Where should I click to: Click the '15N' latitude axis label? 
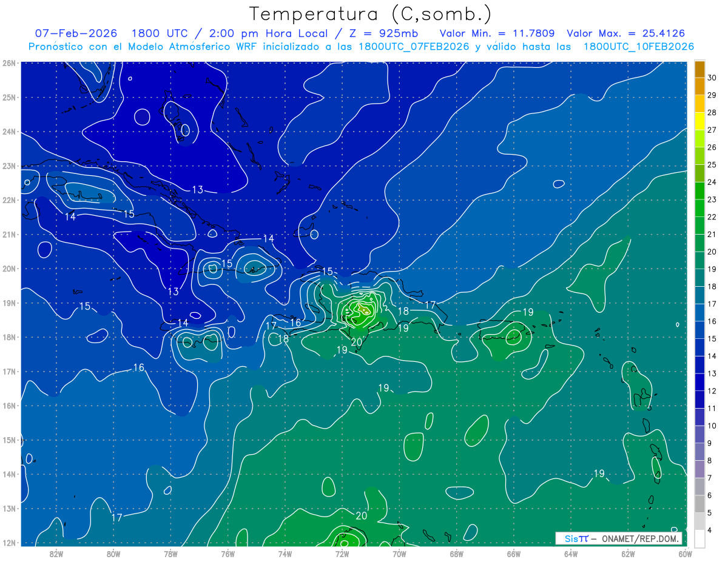tap(9, 440)
